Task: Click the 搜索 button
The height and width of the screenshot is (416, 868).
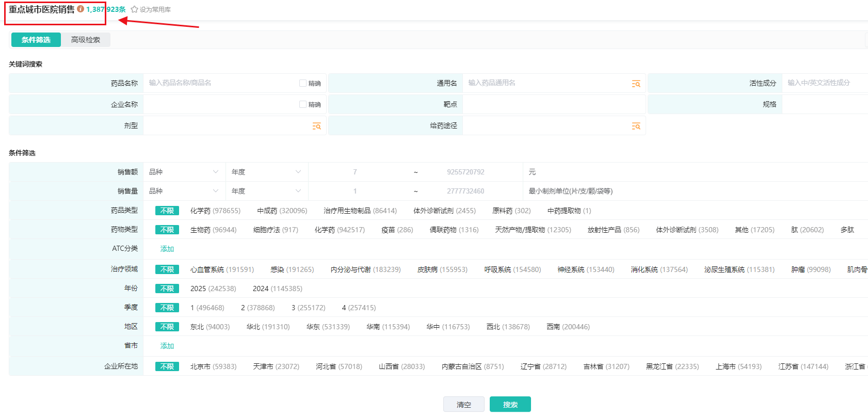Action: 510,405
